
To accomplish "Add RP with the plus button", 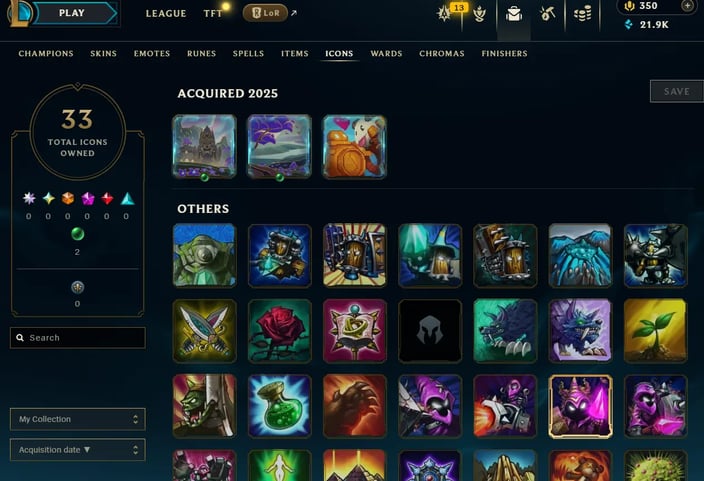I will point(687,6).
